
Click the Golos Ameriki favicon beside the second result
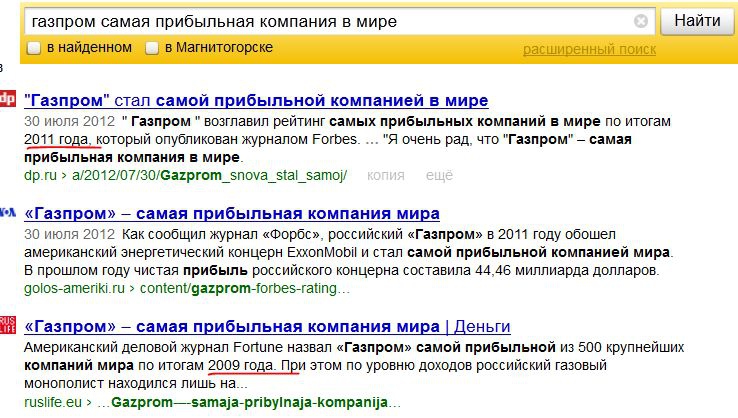pyautogui.click(x=8, y=212)
